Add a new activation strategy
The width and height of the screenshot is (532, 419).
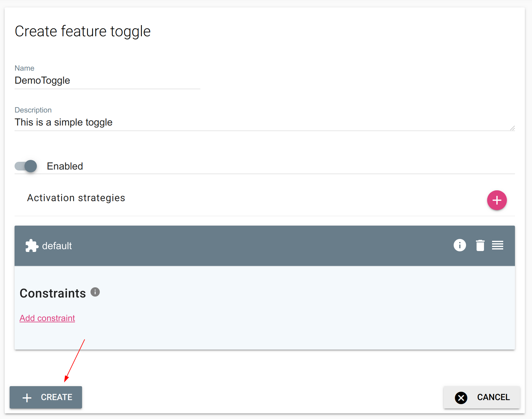pos(497,200)
